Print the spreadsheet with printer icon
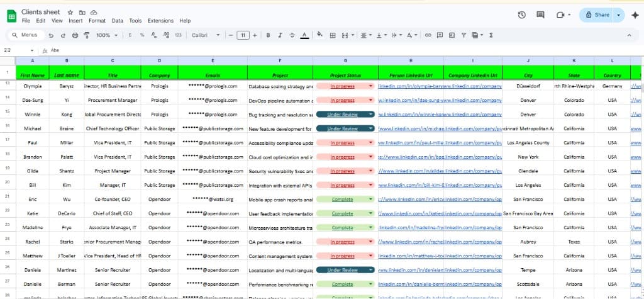This screenshot has width=644, height=299. click(75, 35)
